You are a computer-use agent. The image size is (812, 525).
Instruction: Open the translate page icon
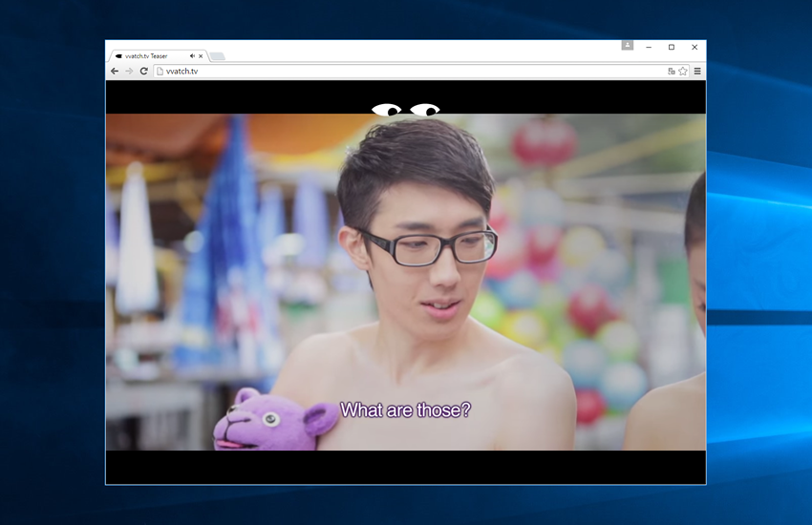click(x=672, y=72)
